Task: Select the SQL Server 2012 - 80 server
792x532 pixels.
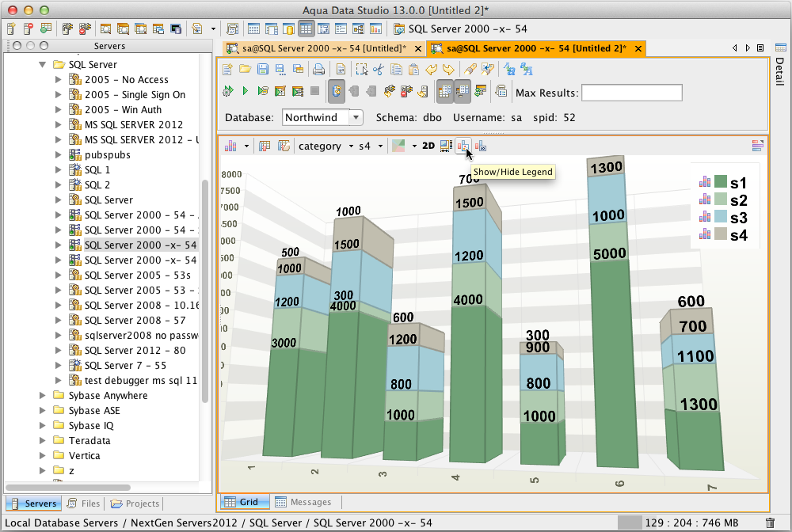Action: (135, 350)
